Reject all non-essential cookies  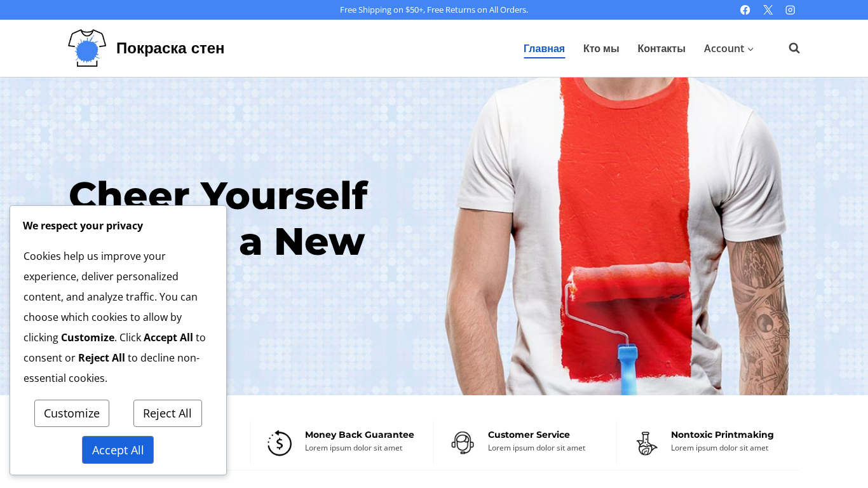pyautogui.click(x=168, y=413)
